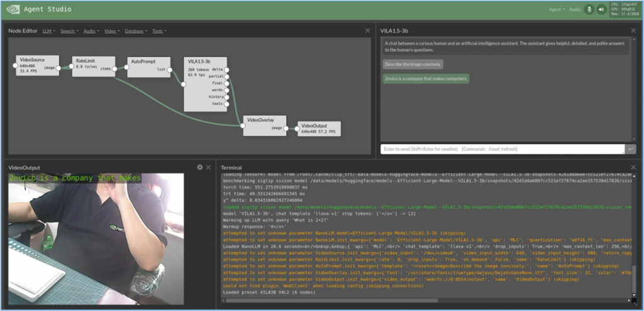Toggle the microphone mute button
Image resolution: width=644 pixels, height=311 pixels.
point(589,9)
